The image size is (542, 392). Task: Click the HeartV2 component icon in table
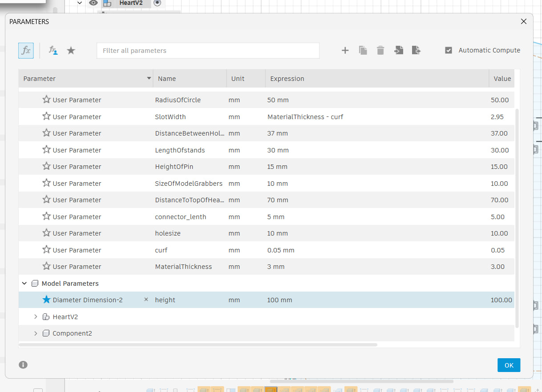45,317
